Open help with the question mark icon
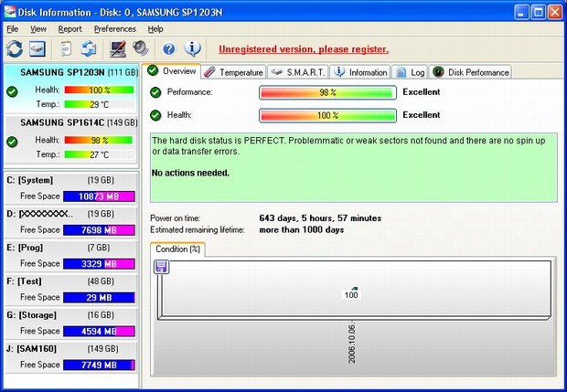This screenshot has width=567, height=392. tap(169, 48)
